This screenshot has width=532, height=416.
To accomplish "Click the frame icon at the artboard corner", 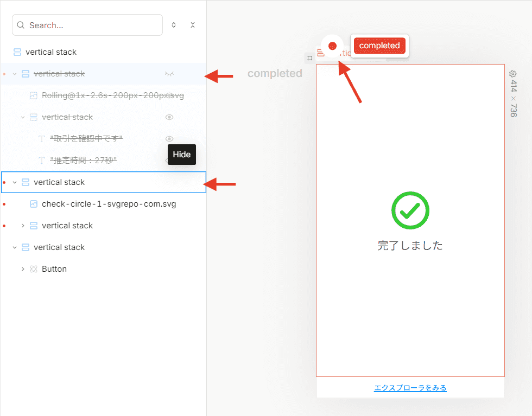I will click(x=309, y=58).
